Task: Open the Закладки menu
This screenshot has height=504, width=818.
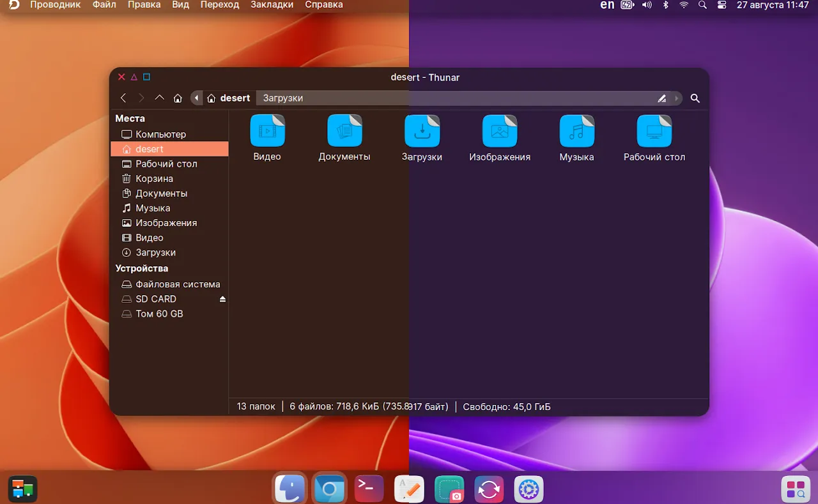Action: [272, 4]
